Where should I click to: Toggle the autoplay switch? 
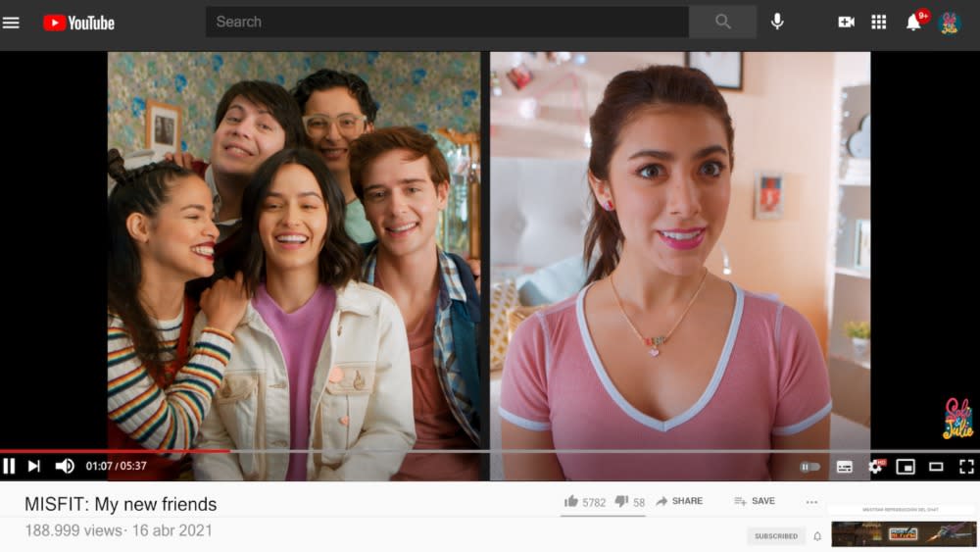[809, 467]
